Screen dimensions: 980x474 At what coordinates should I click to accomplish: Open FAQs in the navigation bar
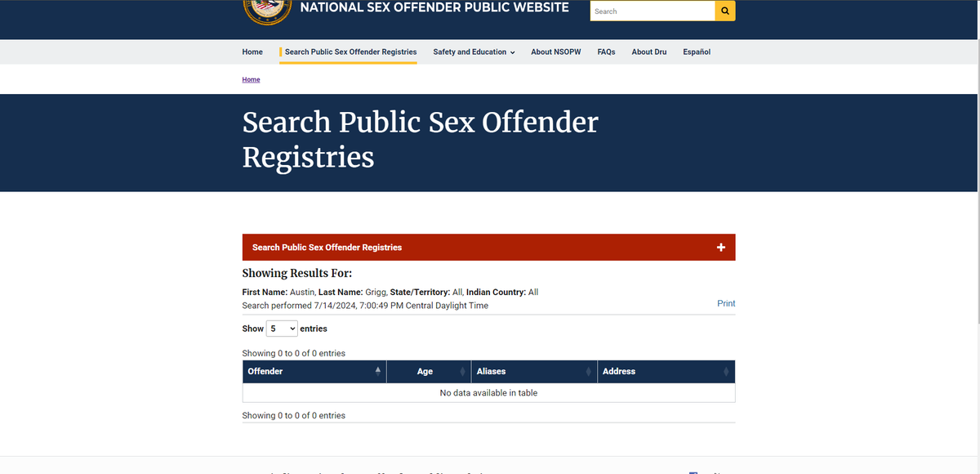pyautogui.click(x=606, y=52)
